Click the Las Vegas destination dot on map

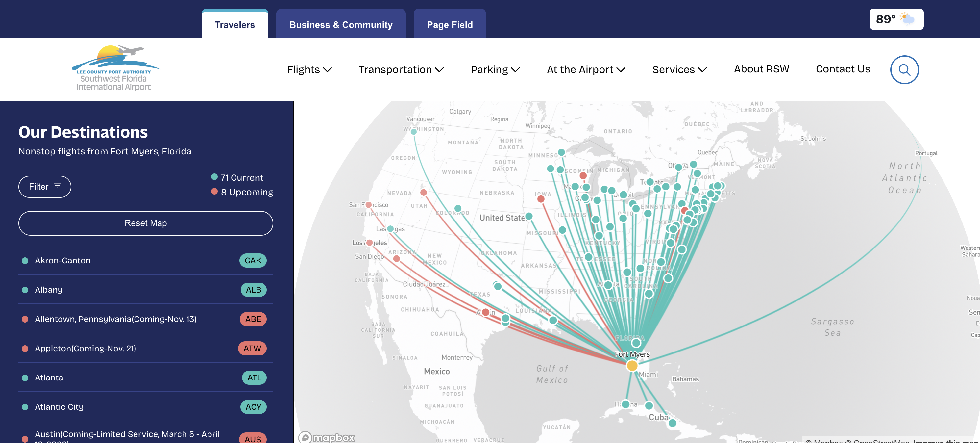click(390, 229)
